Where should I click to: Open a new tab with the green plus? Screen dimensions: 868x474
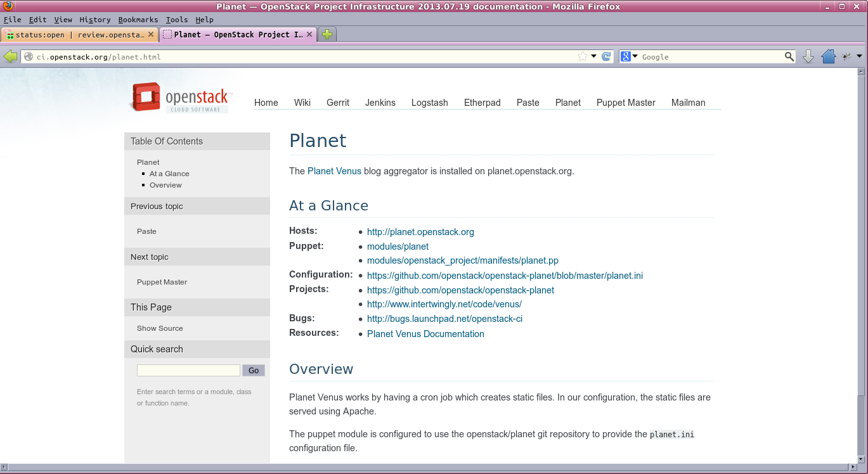point(327,35)
